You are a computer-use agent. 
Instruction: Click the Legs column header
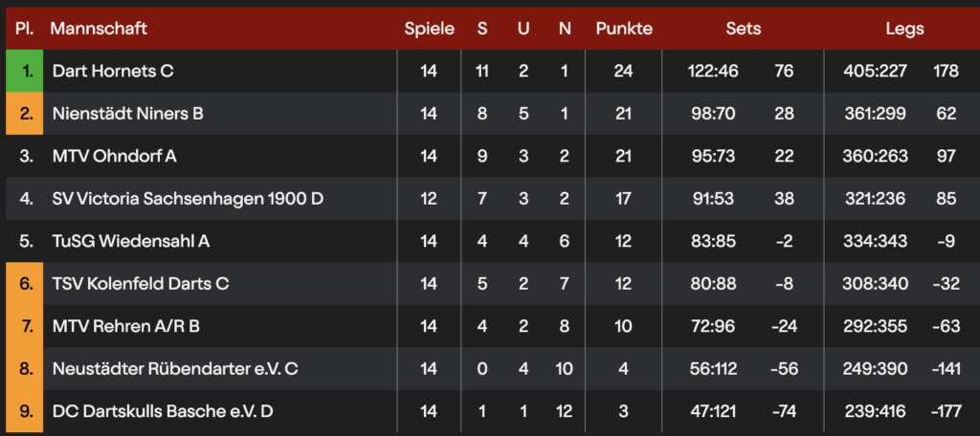[x=904, y=29]
